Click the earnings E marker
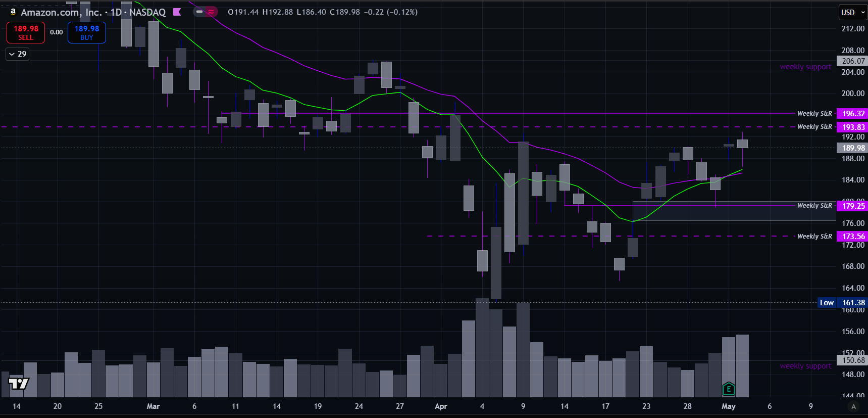Image resolution: width=868 pixels, height=418 pixels. pyautogui.click(x=729, y=389)
